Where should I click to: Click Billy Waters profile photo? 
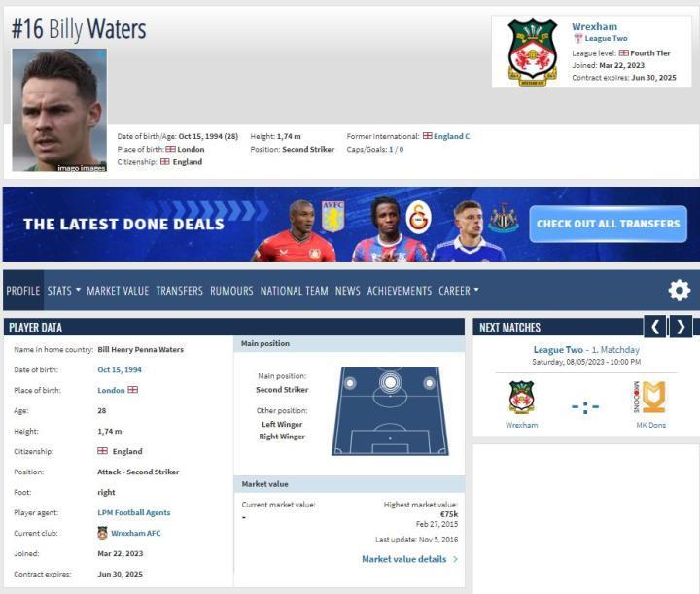59,110
